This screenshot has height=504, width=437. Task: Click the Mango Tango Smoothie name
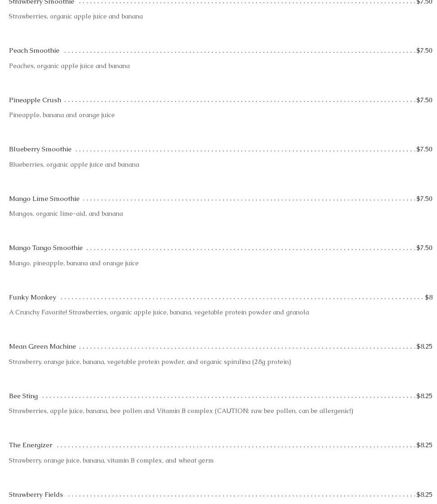pos(46,248)
